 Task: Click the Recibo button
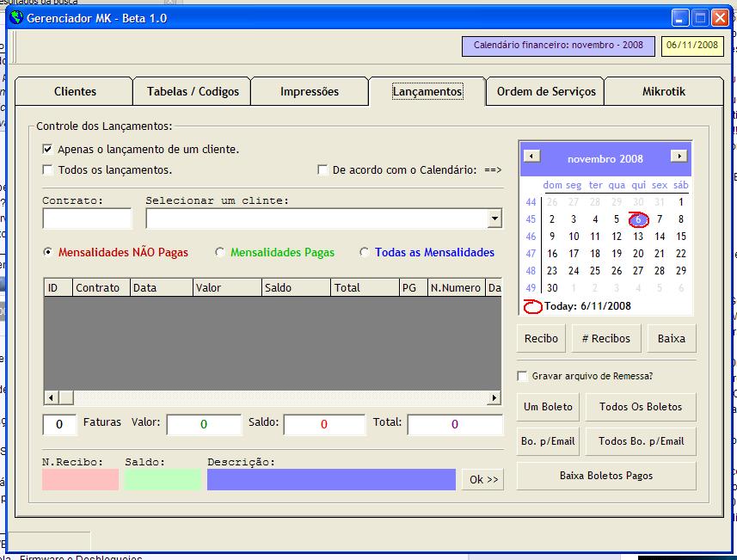coord(542,339)
